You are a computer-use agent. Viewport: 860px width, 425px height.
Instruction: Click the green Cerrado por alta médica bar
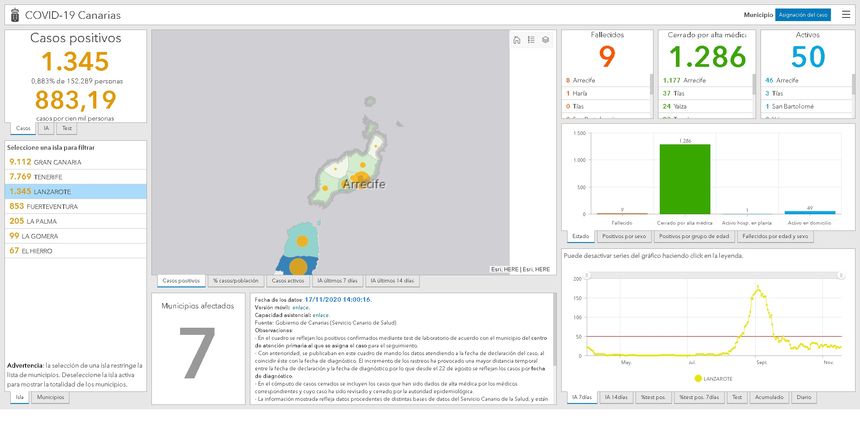coord(685,179)
